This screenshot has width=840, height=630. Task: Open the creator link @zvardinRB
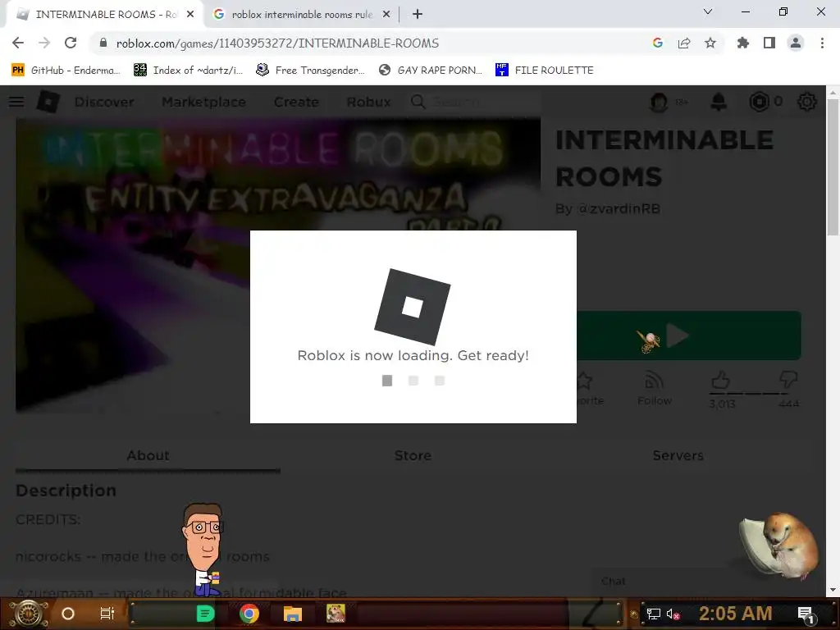tap(619, 208)
